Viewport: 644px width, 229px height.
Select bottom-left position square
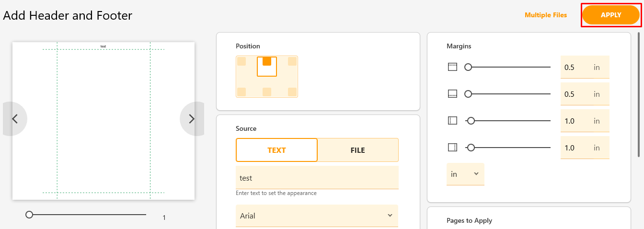[241, 92]
